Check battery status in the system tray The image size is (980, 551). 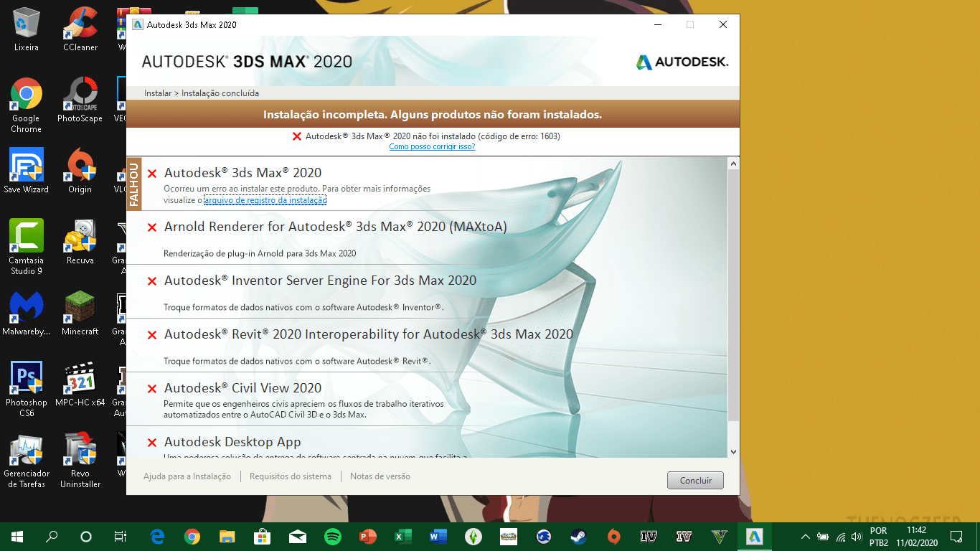823,536
